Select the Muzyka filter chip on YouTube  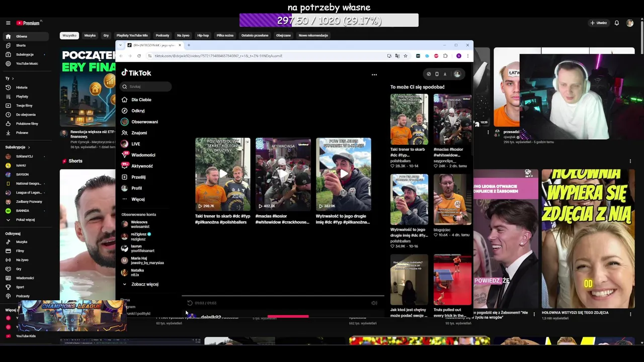coord(90,36)
